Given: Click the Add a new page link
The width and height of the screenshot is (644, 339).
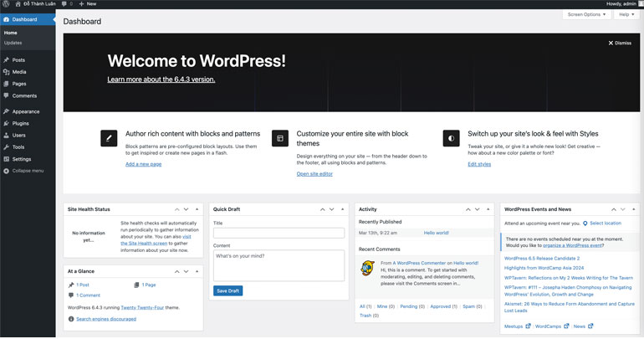Looking at the screenshot, I should pos(143,164).
